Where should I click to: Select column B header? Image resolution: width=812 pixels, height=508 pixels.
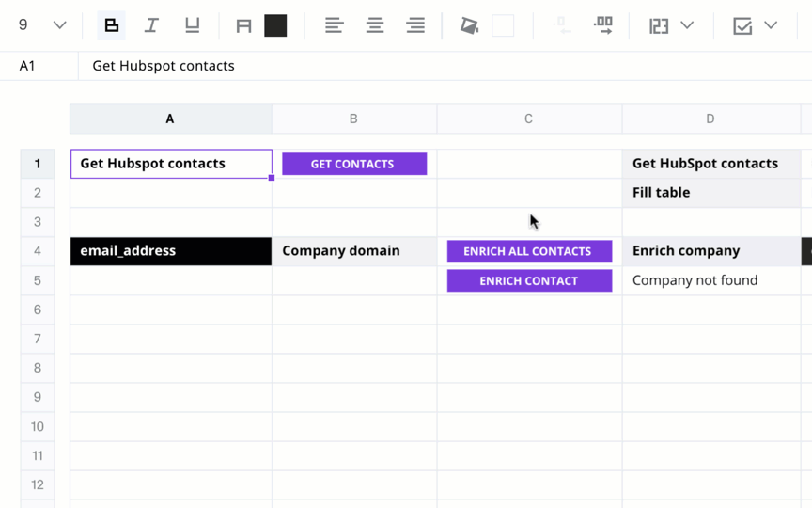(354, 119)
